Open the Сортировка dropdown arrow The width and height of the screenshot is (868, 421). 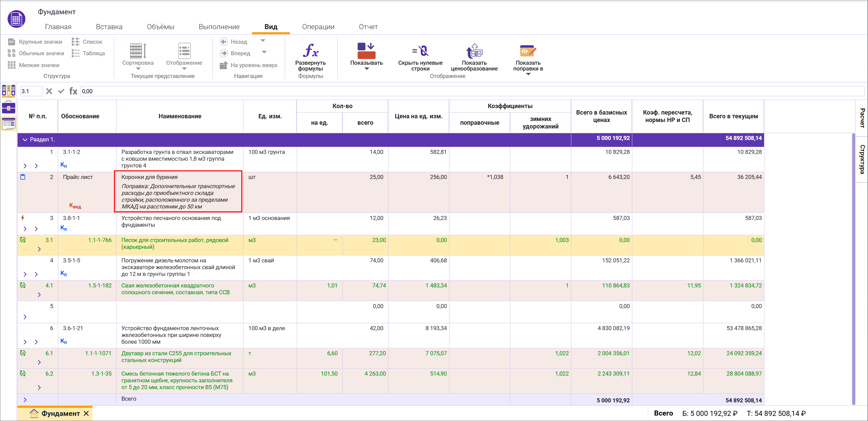[138, 69]
